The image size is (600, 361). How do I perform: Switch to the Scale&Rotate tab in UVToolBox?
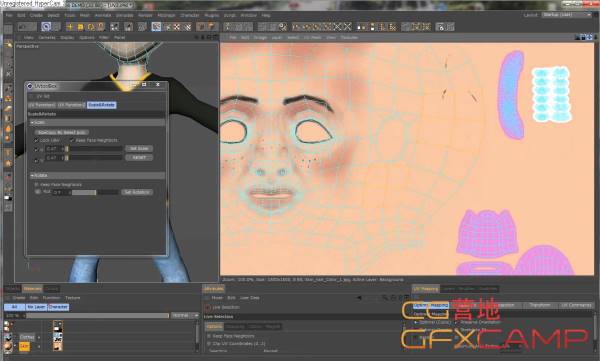point(101,105)
